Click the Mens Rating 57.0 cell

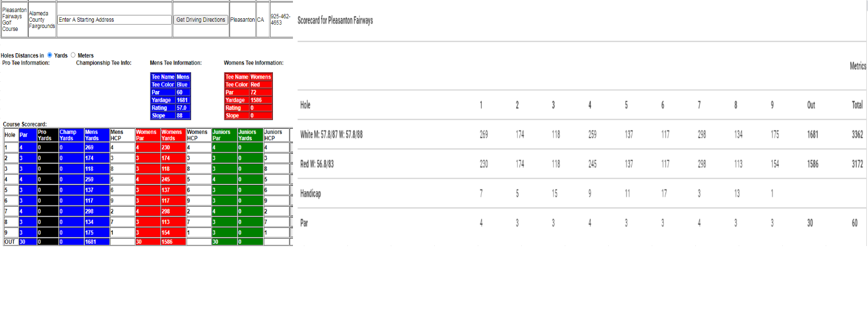click(x=183, y=108)
